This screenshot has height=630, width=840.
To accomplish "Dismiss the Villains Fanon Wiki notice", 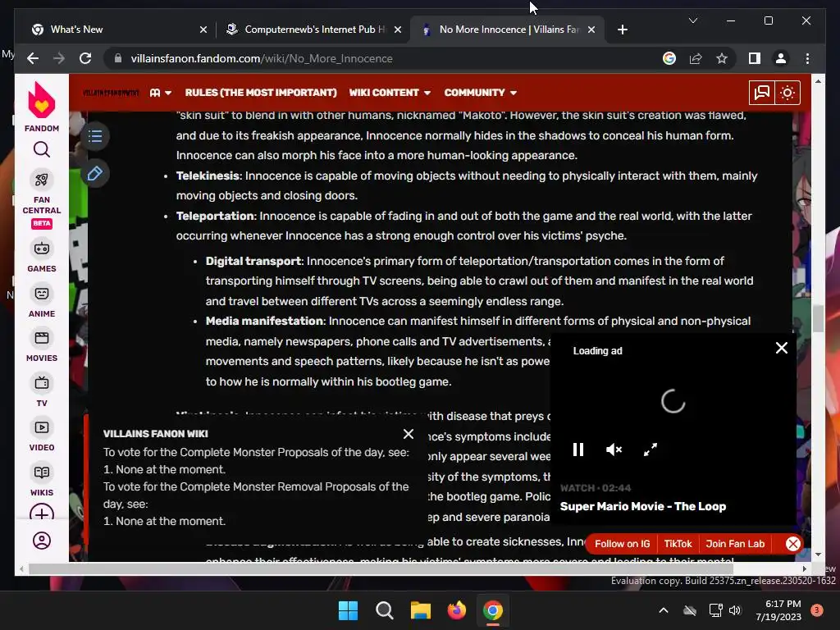I will click(x=409, y=434).
